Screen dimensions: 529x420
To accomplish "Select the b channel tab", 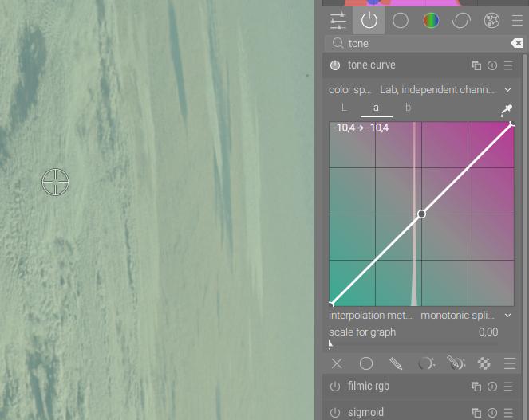I will (x=409, y=108).
